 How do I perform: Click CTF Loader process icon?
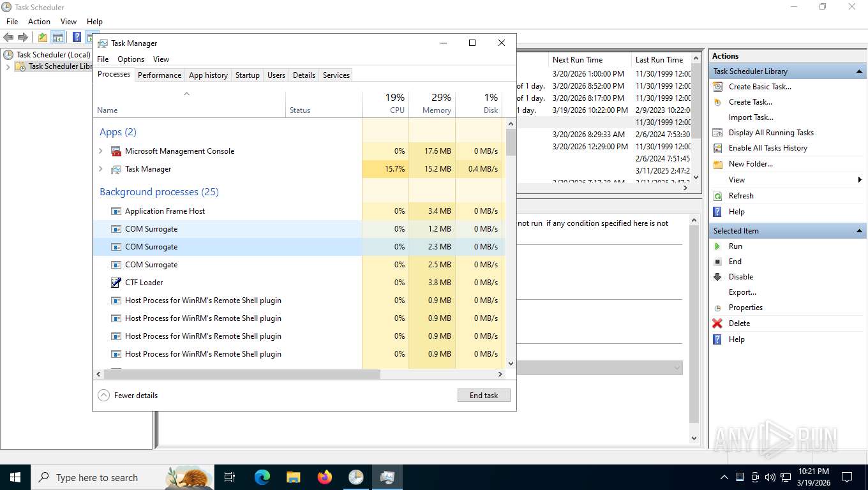point(116,283)
